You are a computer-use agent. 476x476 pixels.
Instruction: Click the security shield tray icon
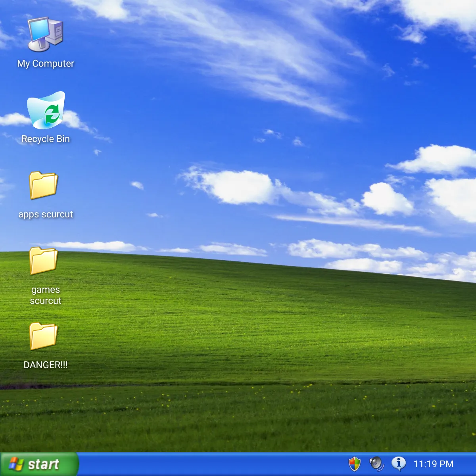coord(354,464)
